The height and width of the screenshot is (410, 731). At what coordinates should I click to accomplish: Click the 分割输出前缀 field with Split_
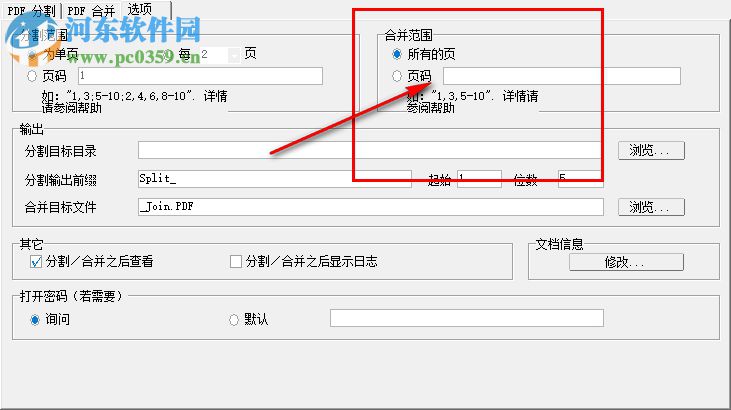tap(275, 179)
